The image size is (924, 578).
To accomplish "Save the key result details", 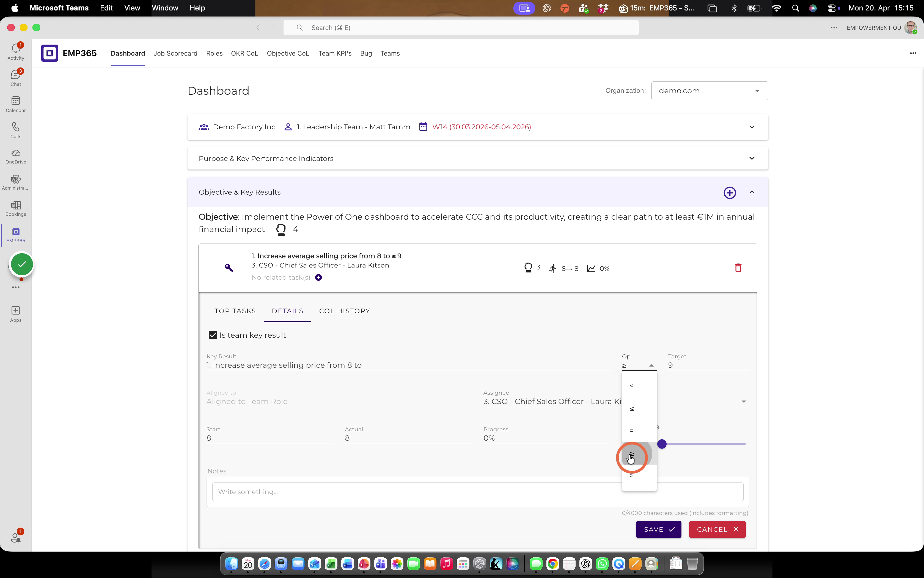I will pyautogui.click(x=658, y=530).
